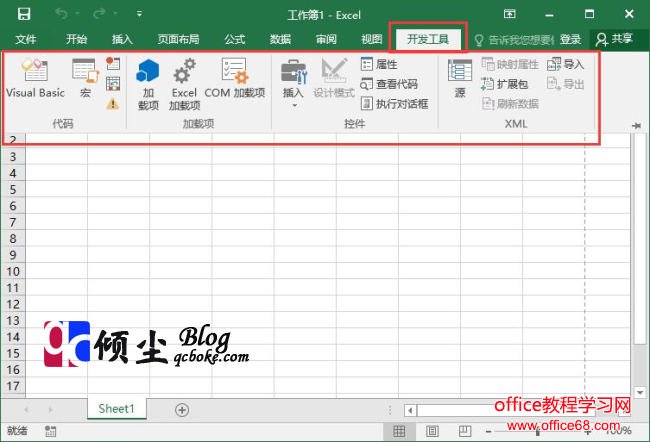Click the Tell Me search box
Viewport: 650px width, 442px height.
(x=514, y=40)
